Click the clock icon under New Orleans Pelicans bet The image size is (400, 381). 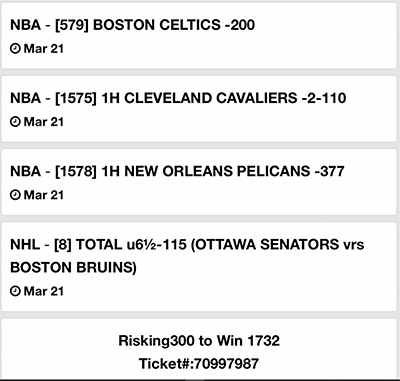[x=15, y=195]
